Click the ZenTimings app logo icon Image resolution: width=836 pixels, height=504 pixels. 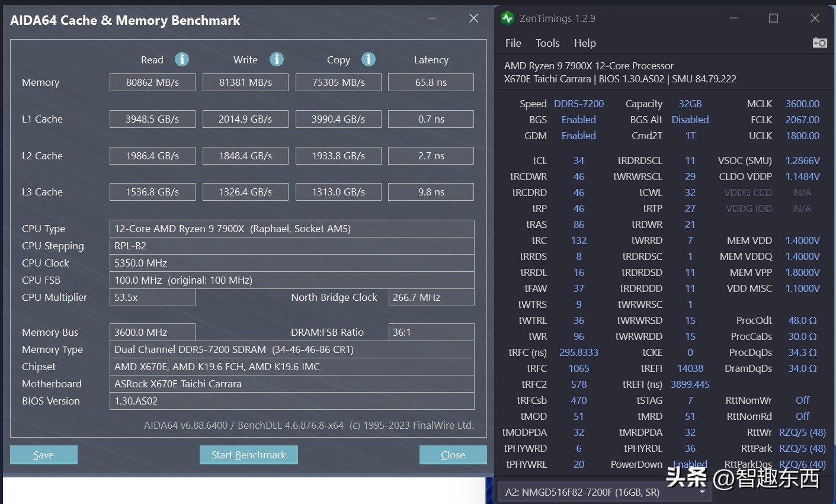tap(507, 18)
